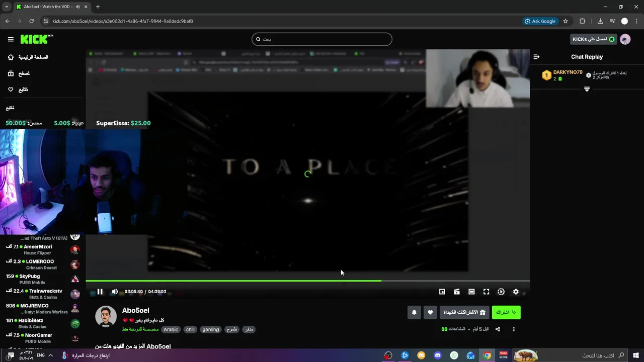Open Chrome extensions puzzle icon
644x362 pixels.
click(583, 21)
